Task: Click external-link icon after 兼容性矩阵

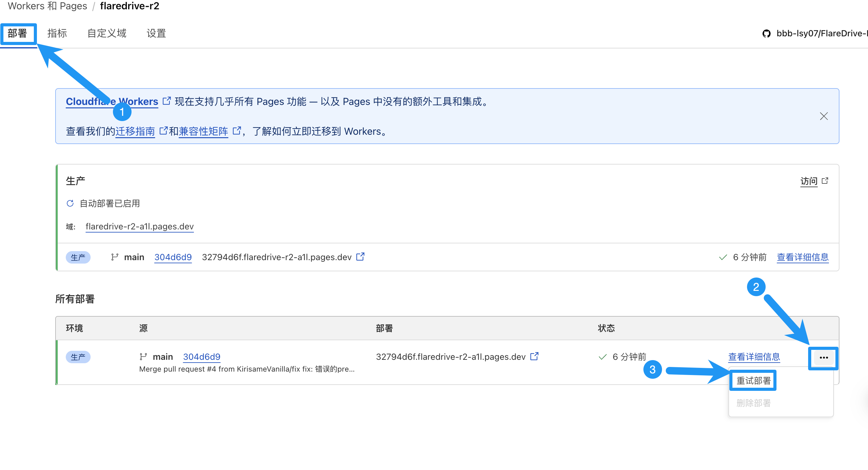Action: click(237, 130)
